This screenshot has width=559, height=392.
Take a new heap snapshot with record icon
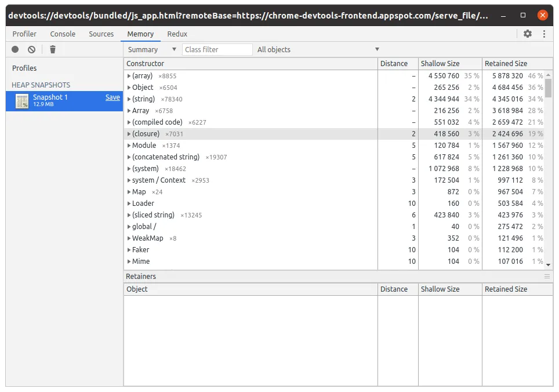(14, 49)
